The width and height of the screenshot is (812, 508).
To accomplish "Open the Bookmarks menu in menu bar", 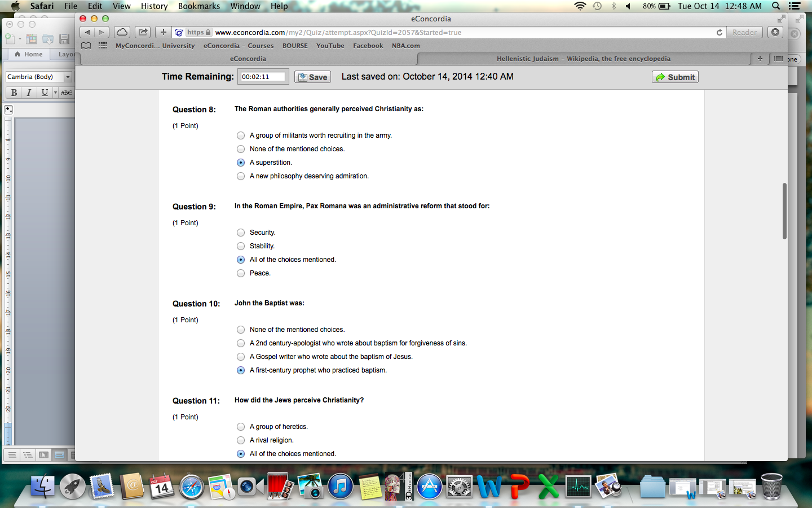I will 198,6.
